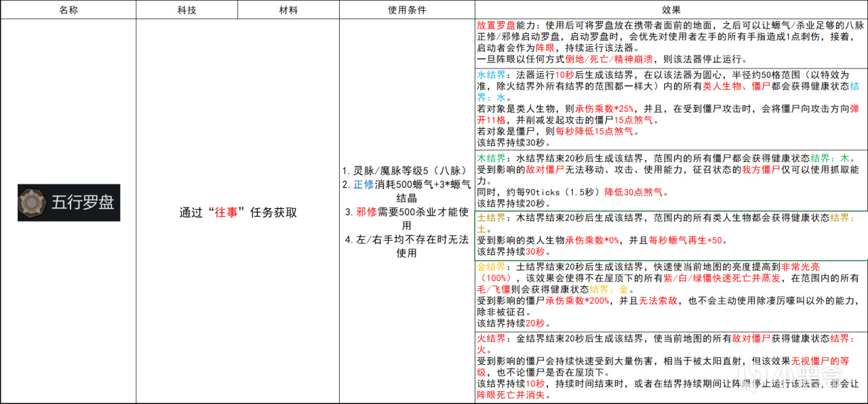Click the yellow 金结界 heading
The height and width of the screenshot is (404, 868).
pos(492,267)
